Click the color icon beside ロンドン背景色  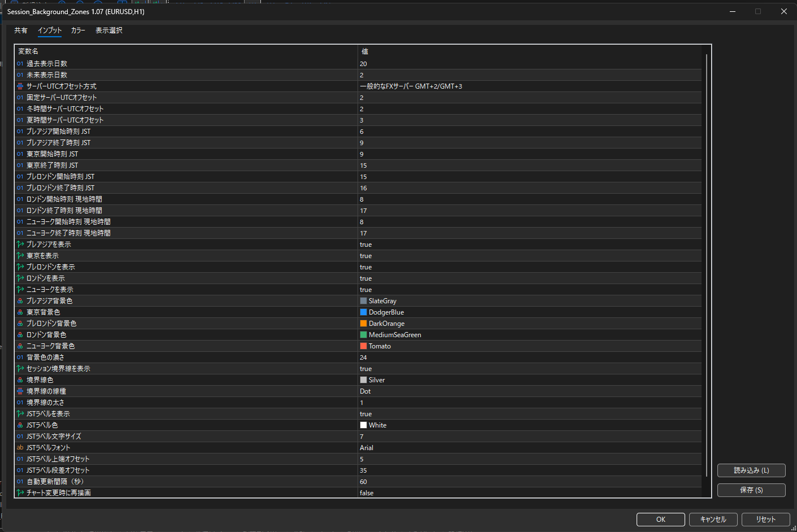click(x=20, y=335)
